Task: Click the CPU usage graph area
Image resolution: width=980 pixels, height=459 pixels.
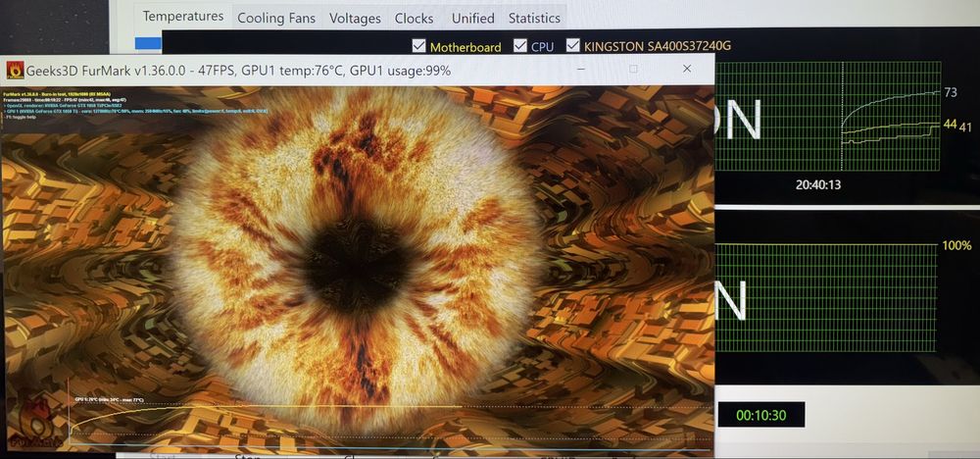Action: pyautogui.click(x=825, y=299)
